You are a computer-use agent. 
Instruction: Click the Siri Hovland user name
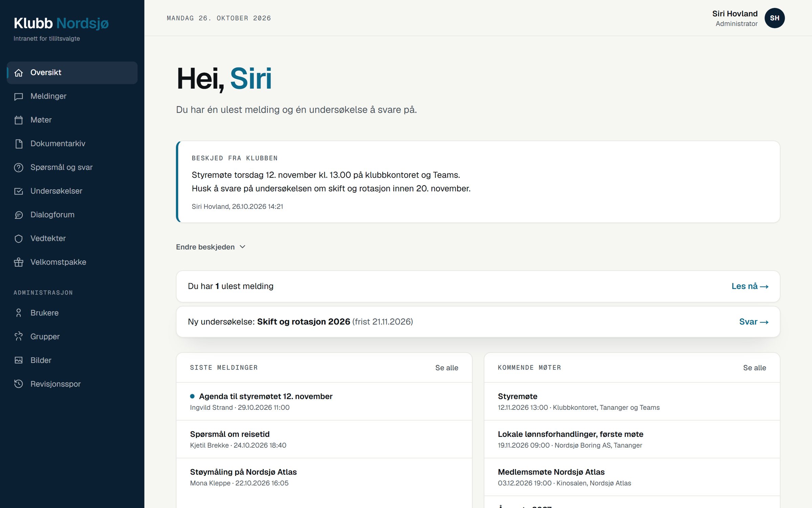[x=735, y=14]
